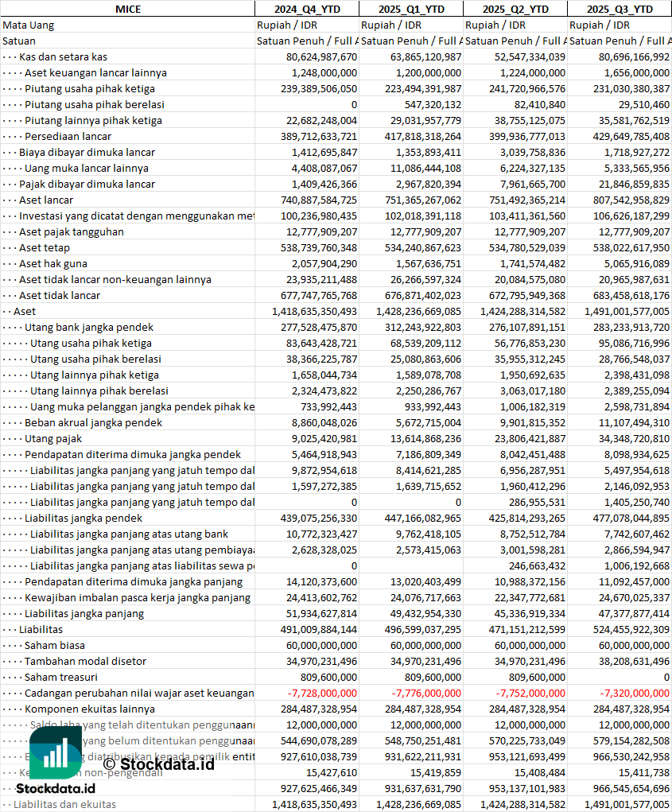This screenshot has height=812, width=672.
Task: Select Pendapatan diterima dimuka jangka pendek
Action: 133,455
